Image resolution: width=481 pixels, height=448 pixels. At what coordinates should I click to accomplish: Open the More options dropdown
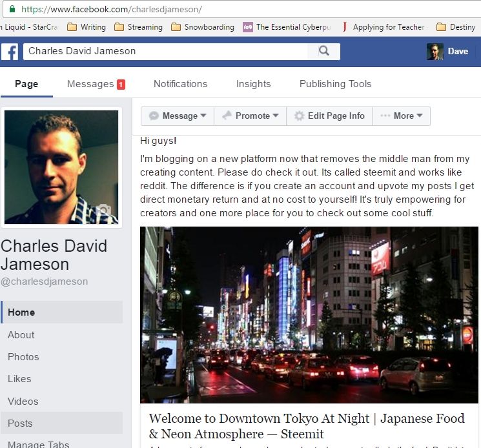click(401, 116)
